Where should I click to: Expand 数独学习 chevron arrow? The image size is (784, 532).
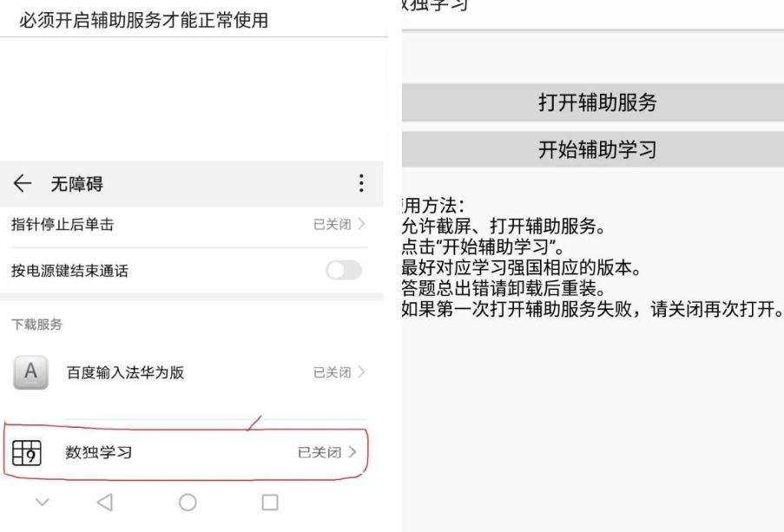(x=352, y=452)
